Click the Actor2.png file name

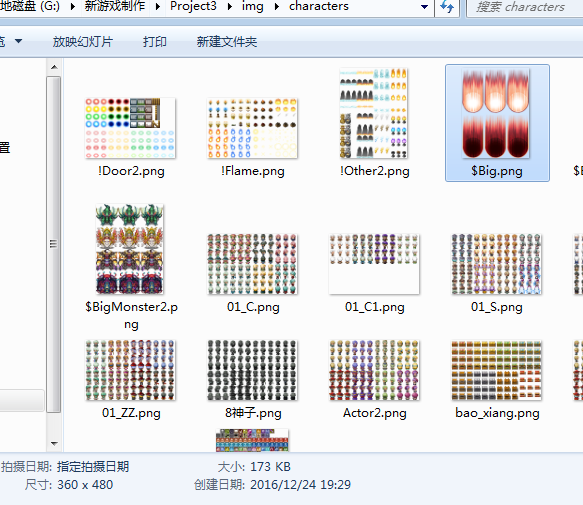click(374, 413)
